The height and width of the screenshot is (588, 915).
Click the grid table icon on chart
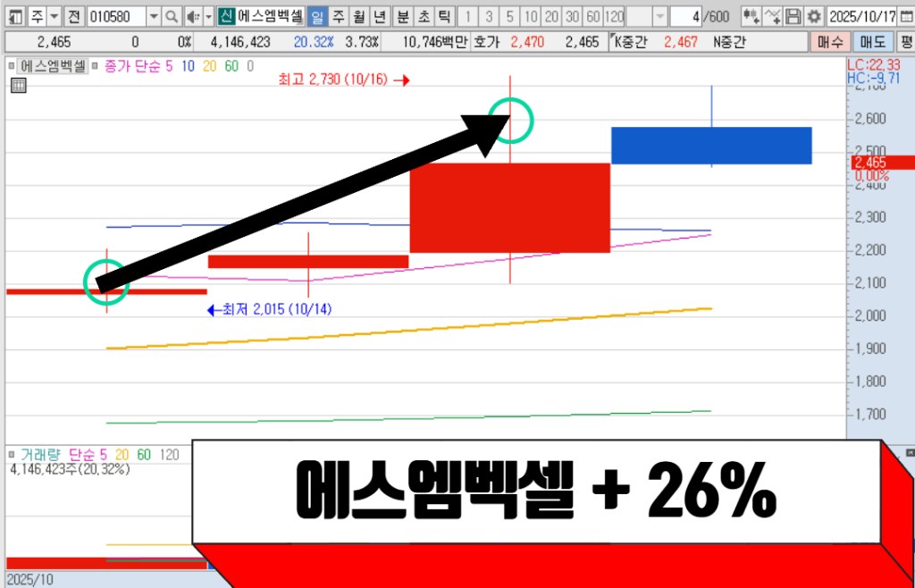pos(18,86)
